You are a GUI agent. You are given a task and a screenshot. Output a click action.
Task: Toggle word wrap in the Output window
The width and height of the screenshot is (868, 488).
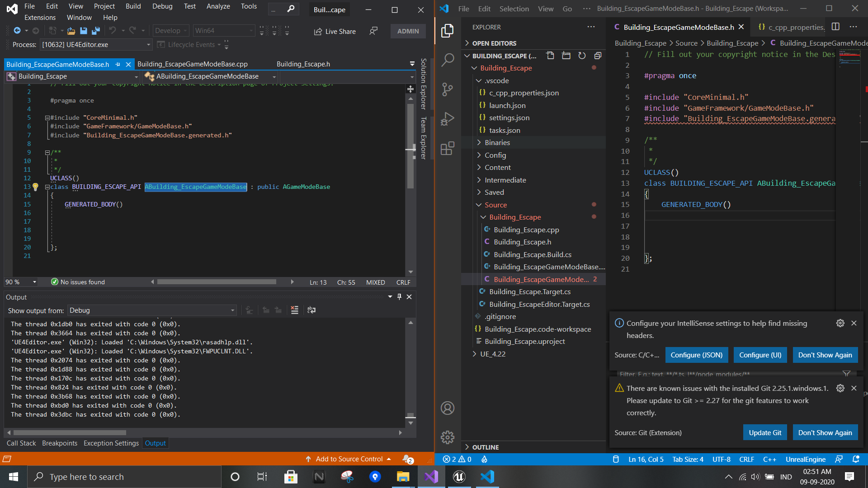point(311,310)
